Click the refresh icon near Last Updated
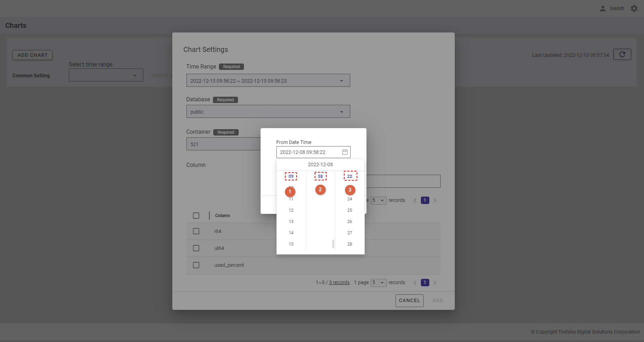This screenshot has width=644, height=342. pos(622,54)
